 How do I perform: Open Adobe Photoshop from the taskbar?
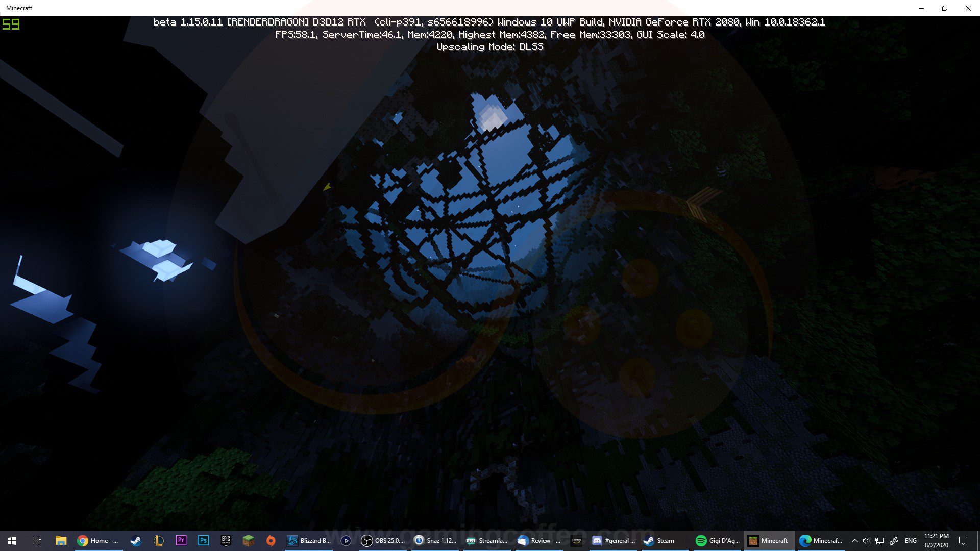[x=203, y=540]
